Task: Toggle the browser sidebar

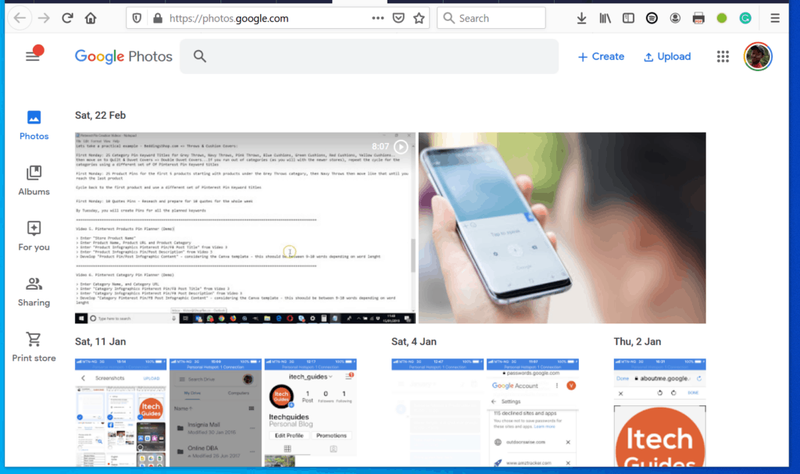Action: pyautogui.click(x=628, y=18)
